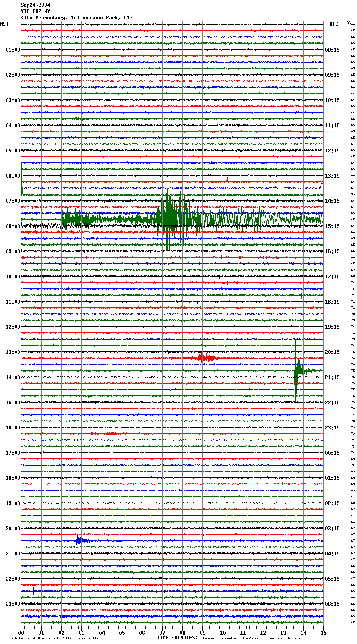Select the 12:00 MST row label
Screen dimensions: 357x644
tap(13, 327)
